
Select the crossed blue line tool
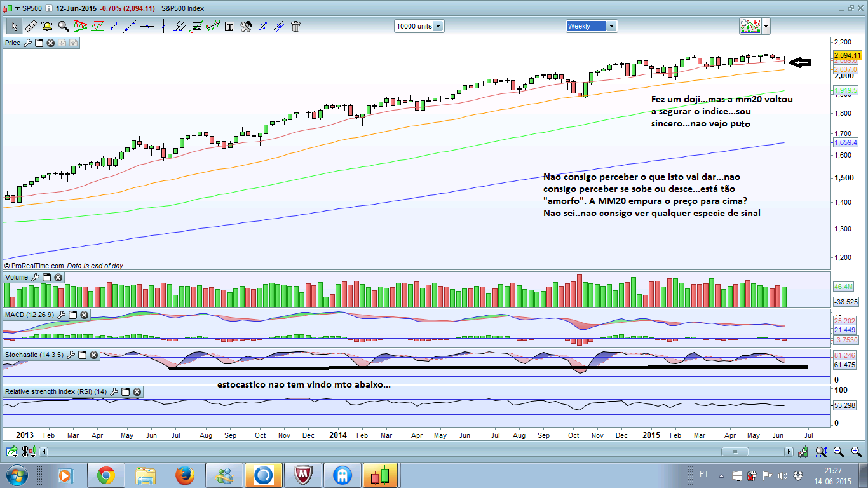(x=279, y=26)
